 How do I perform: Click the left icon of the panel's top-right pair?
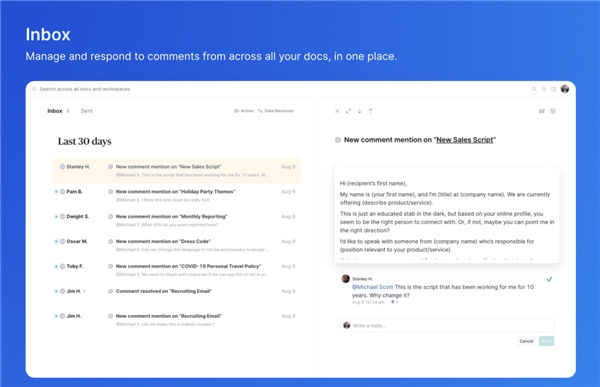[542, 111]
